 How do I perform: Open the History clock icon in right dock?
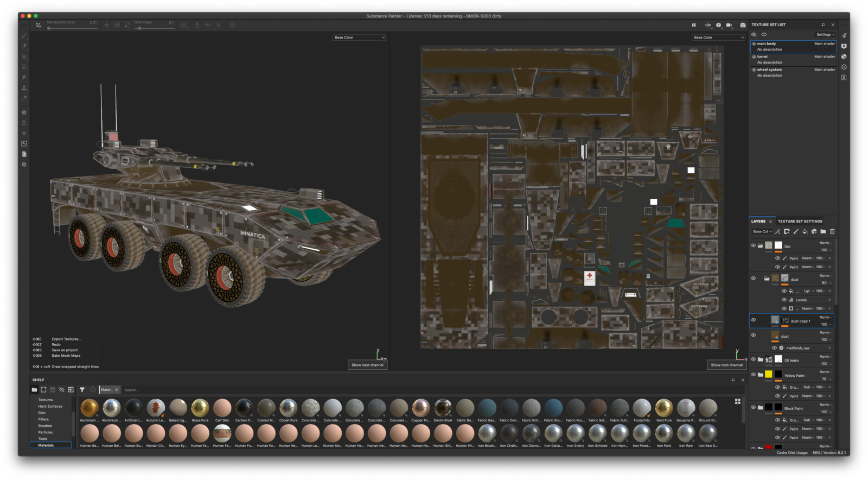[844, 67]
